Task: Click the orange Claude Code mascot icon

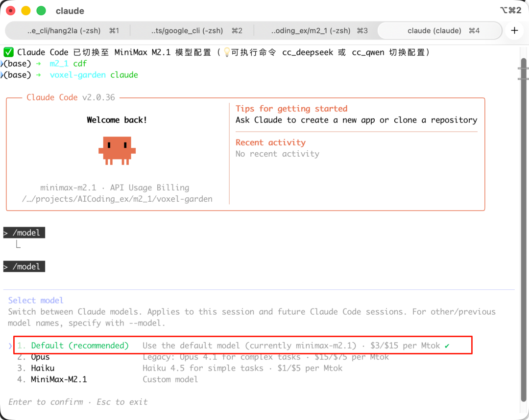Action: (117, 150)
